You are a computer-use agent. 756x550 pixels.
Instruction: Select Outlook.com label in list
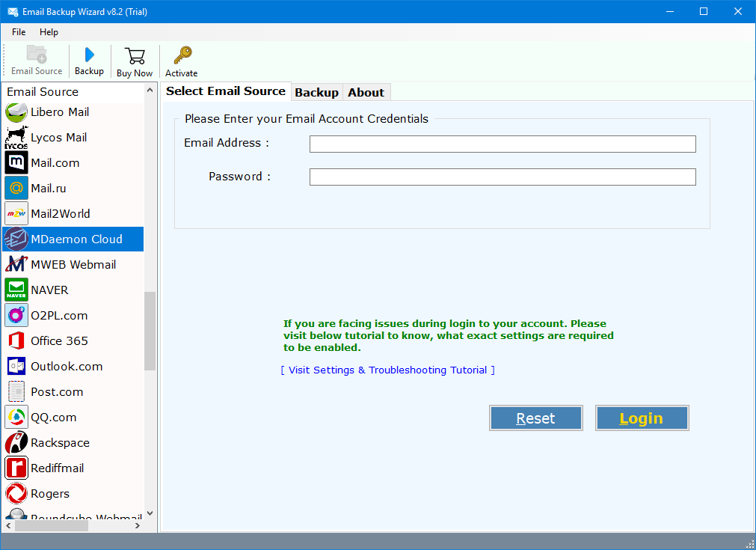67,367
